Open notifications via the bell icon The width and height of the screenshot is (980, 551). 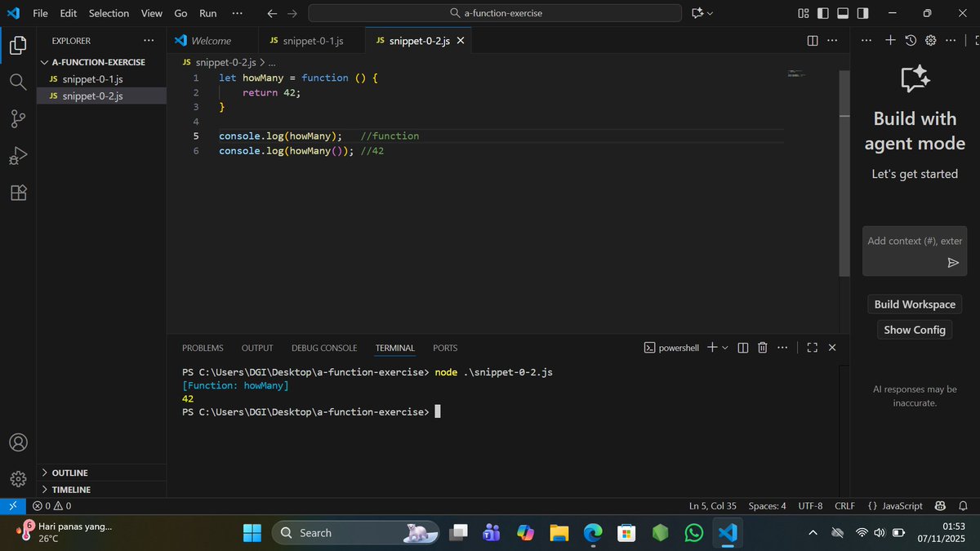[964, 506]
